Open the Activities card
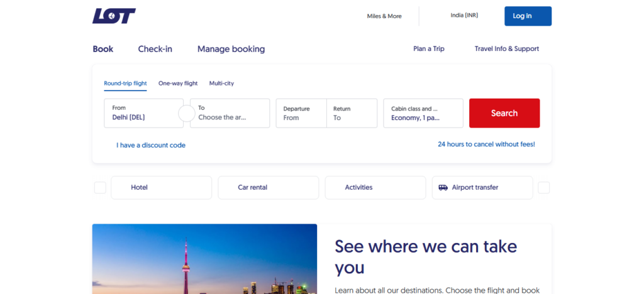This screenshot has width=644, height=294. (x=375, y=188)
